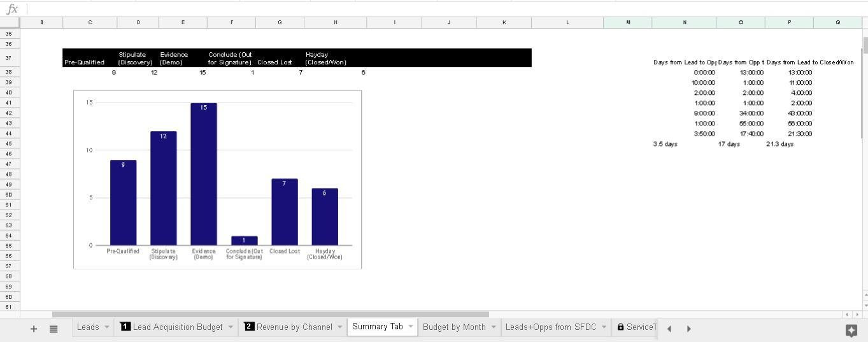This screenshot has width=868, height=342.
Task: Select the Pre-Qualified header cell
Action: [x=90, y=58]
